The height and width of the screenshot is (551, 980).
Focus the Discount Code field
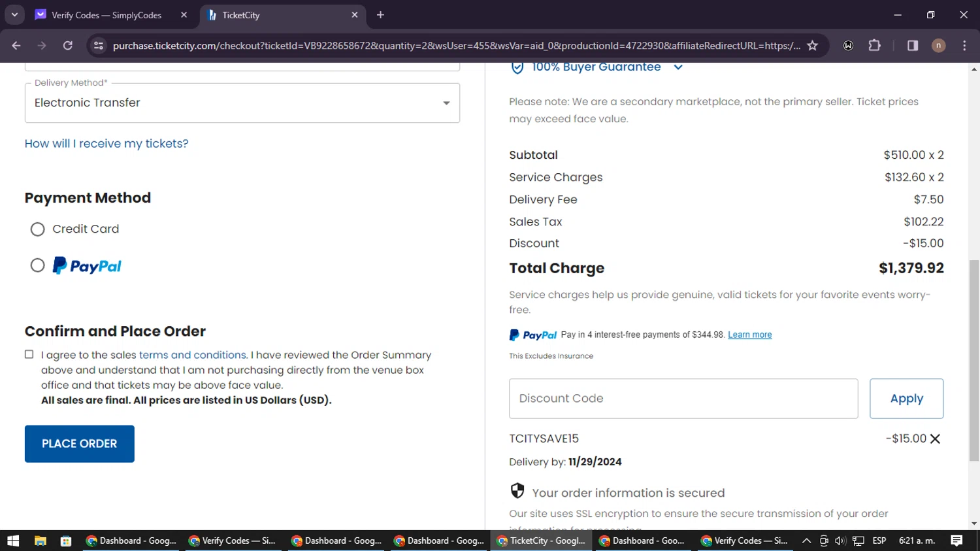[x=683, y=399]
